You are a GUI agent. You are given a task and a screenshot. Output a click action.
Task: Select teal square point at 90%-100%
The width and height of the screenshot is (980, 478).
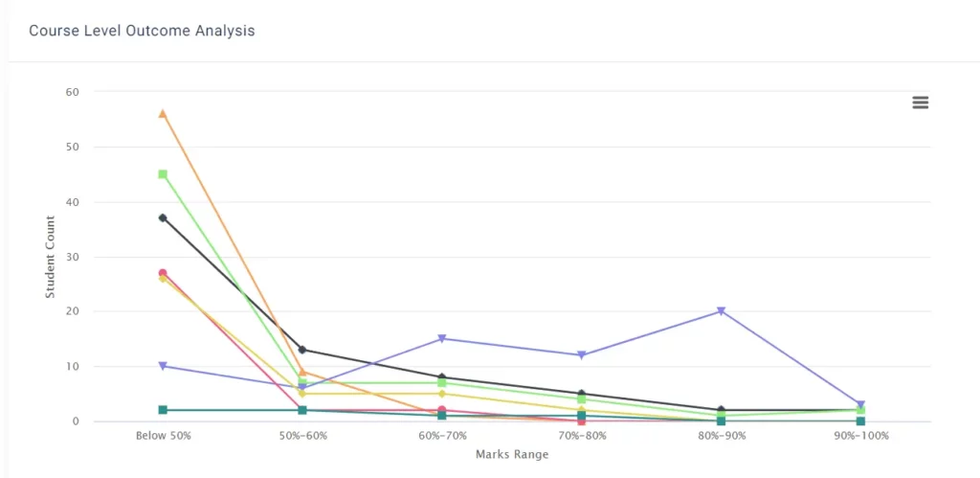point(860,421)
